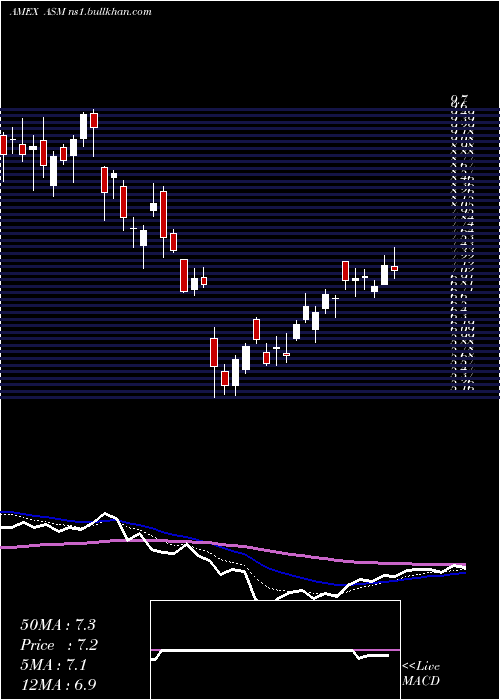Viewport: 500px width, 700px height.
Task: Click the 9.7 top price axis label
Action: [458, 101]
